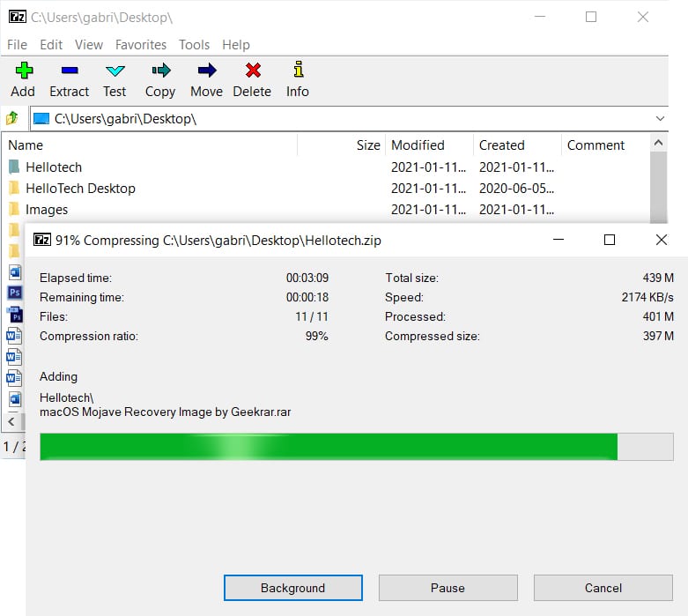Click the Background button

tap(293, 588)
